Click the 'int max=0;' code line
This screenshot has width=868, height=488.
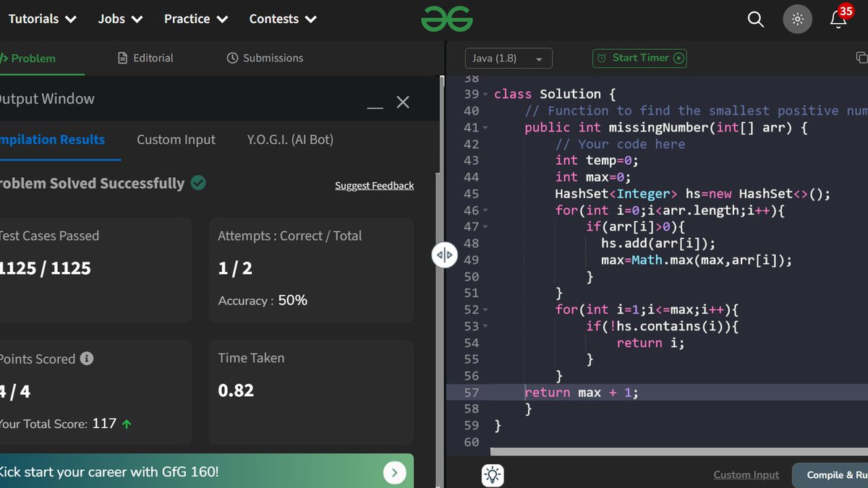[593, 177]
